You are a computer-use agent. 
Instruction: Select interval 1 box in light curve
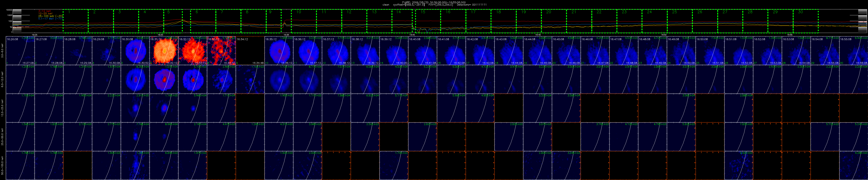coord(75,21)
